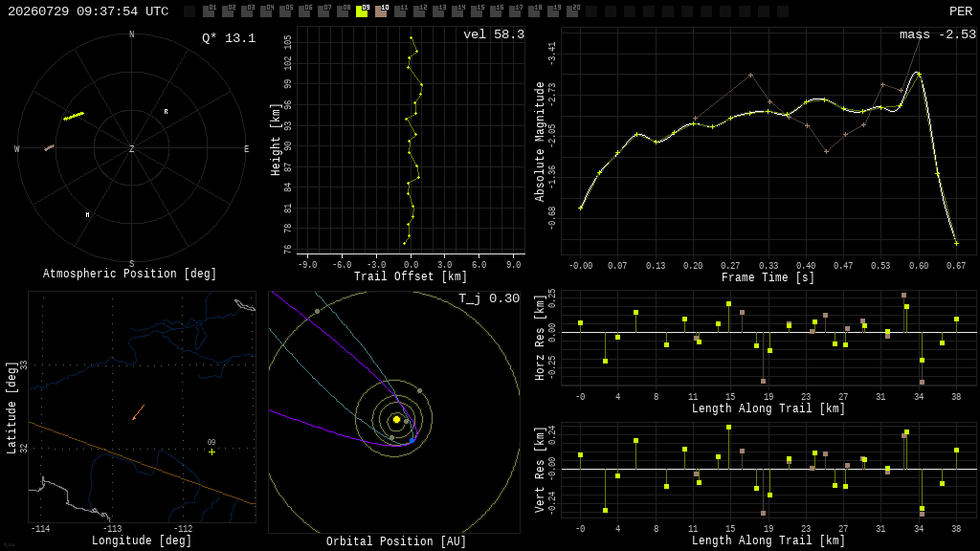This screenshot has width=980, height=551.
Task: Click the orange meteor ground track on map
Action: pyautogui.click(x=139, y=412)
